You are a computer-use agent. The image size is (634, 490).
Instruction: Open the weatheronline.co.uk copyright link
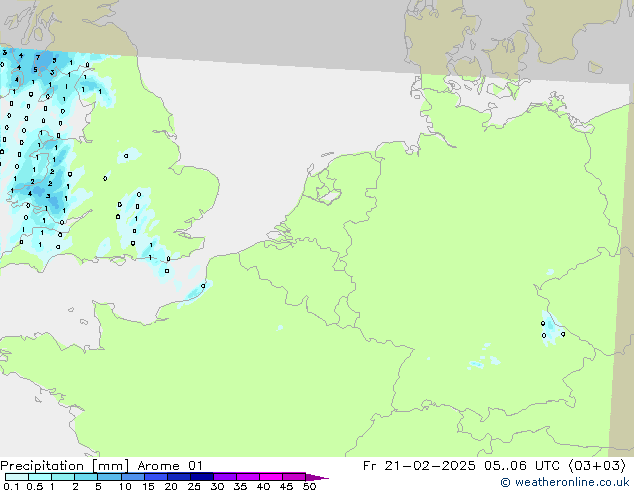tap(565, 482)
